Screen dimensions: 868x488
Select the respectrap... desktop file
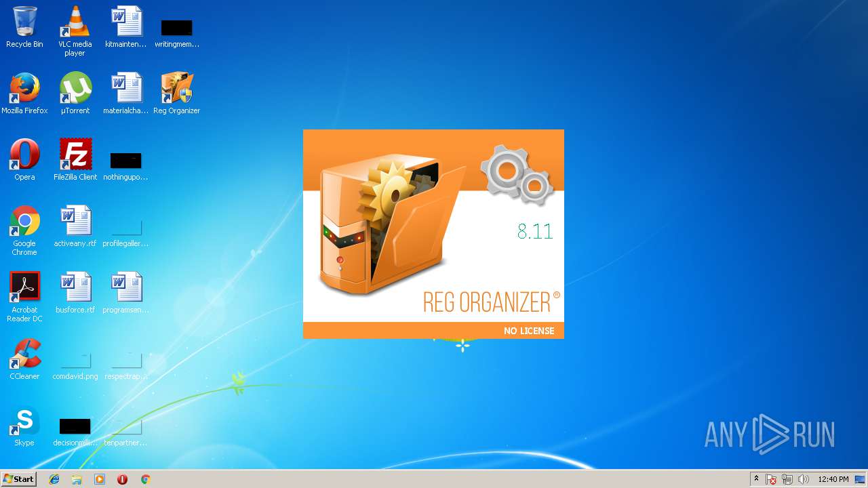click(x=125, y=366)
